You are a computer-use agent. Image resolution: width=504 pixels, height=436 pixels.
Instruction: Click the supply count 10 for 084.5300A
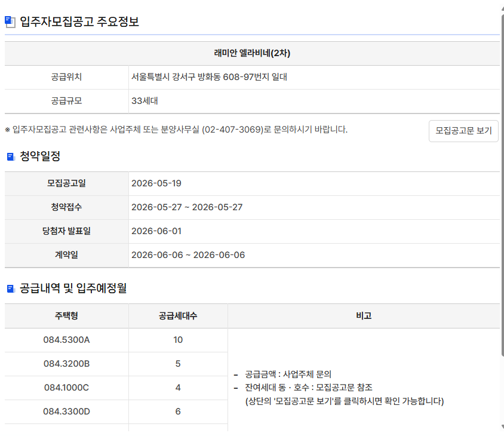tap(178, 340)
